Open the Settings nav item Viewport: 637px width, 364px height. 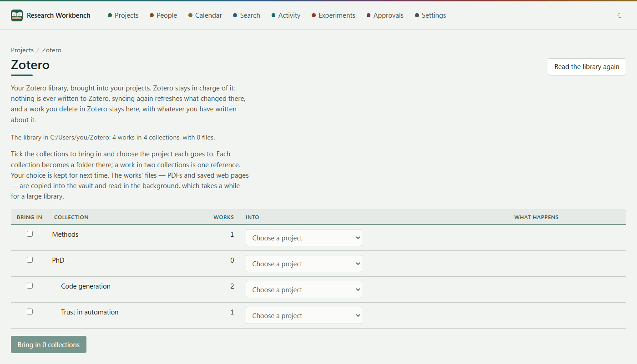tap(430, 15)
